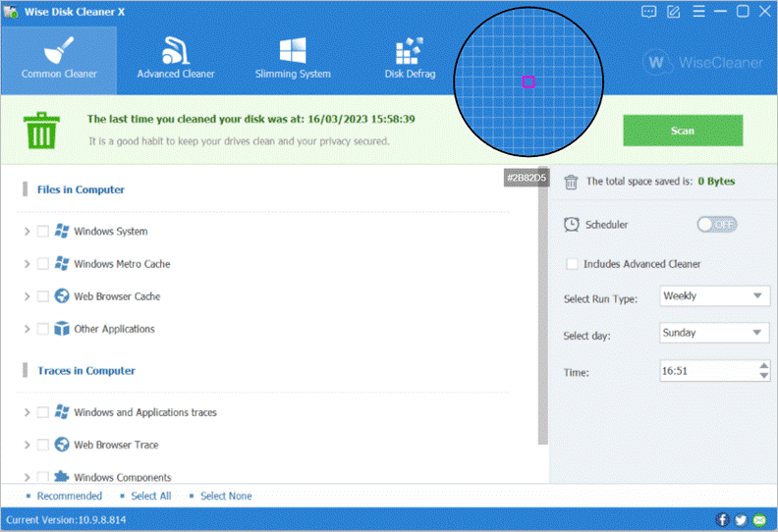Open the skin editor pencil icon in the title bar
Image resolution: width=778 pixels, height=532 pixels.
click(673, 12)
